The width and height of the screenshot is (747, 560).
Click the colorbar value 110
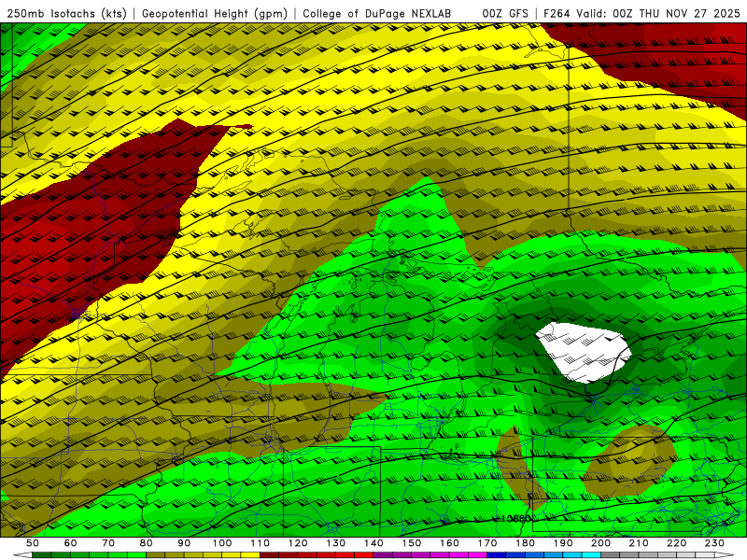[261, 543]
